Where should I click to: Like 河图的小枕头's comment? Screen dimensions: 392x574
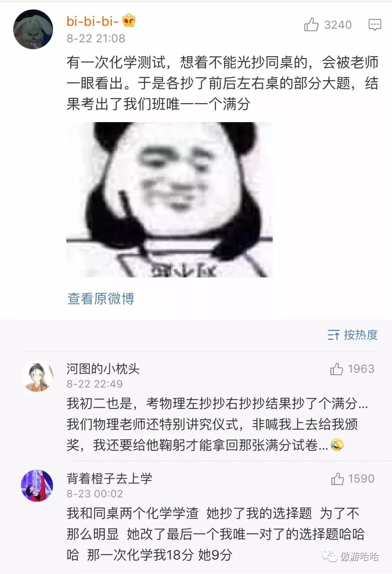click(x=336, y=369)
